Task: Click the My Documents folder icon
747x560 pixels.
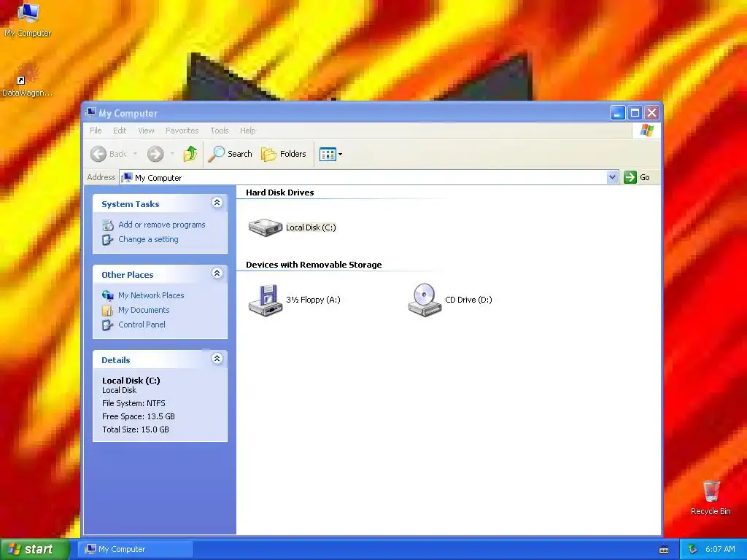Action: [108, 311]
